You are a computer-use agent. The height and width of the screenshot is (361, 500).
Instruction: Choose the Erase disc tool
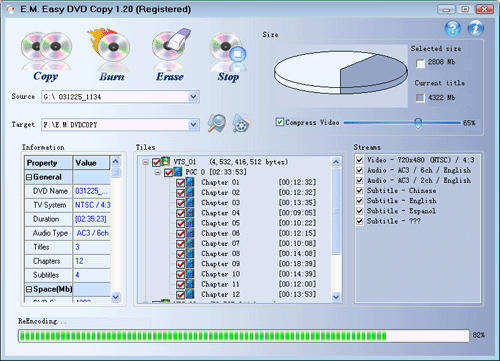171,56
